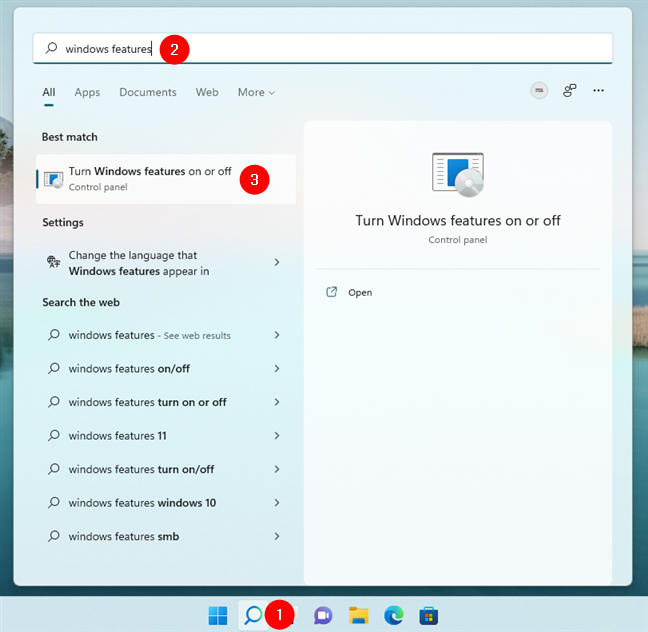Expand arrow for 'windows features windows 10'
The width and height of the screenshot is (648, 632).
[x=277, y=503]
